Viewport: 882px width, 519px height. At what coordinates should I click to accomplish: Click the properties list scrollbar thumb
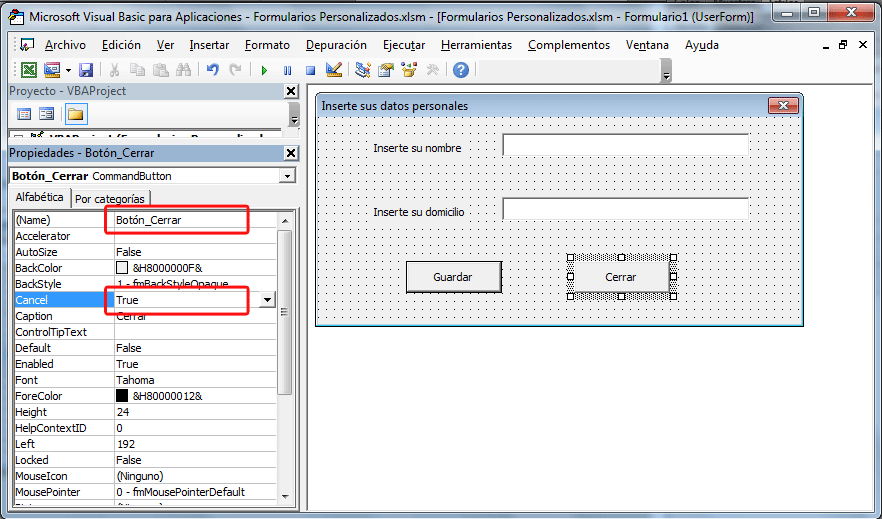coord(285,312)
